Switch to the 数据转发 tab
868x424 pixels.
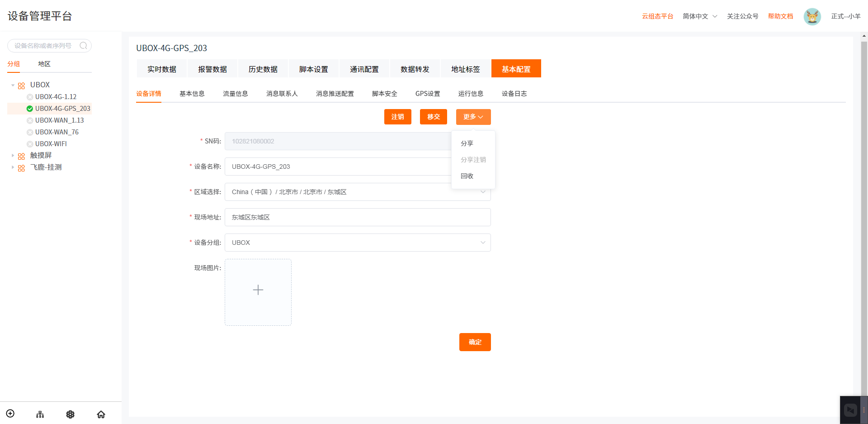[415, 69]
